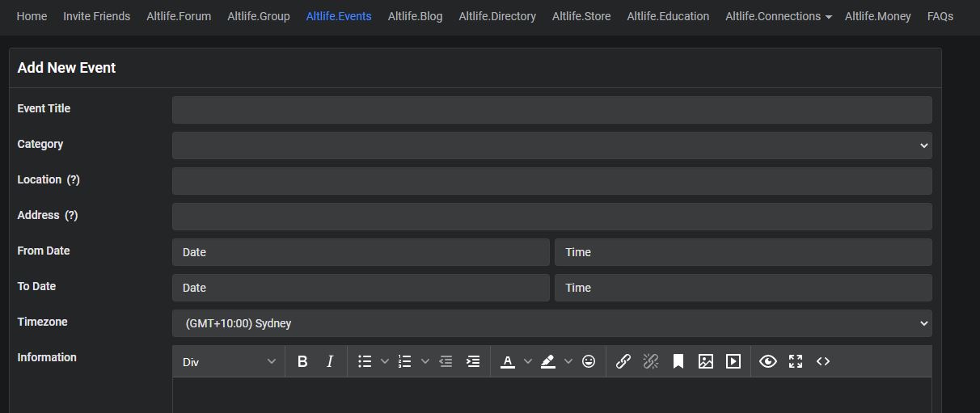Image resolution: width=980 pixels, height=413 pixels.
Task: Insert a hyperlink in the editor
Action: coord(623,362)
